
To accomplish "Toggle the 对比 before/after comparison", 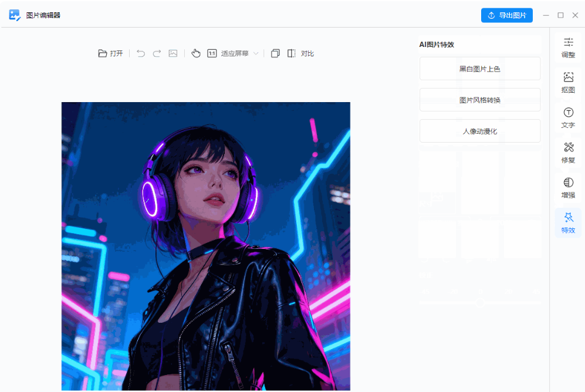I will coord(307,53).
